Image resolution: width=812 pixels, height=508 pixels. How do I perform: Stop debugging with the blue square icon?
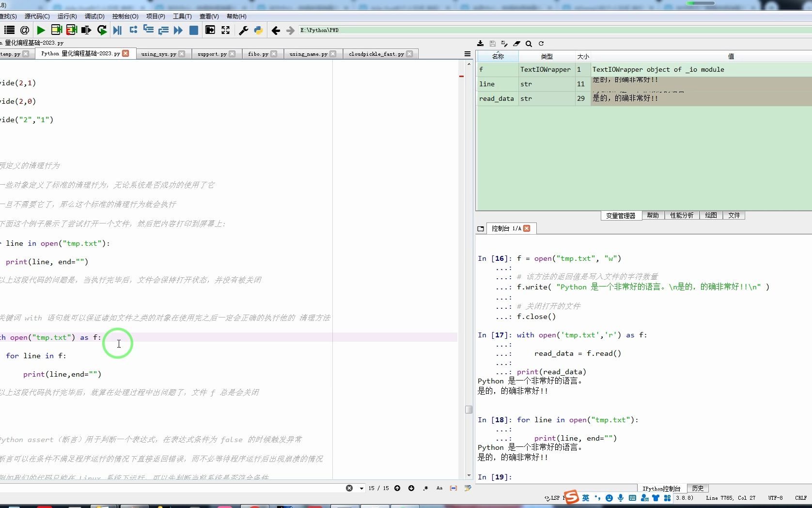[x=194, y=30]
